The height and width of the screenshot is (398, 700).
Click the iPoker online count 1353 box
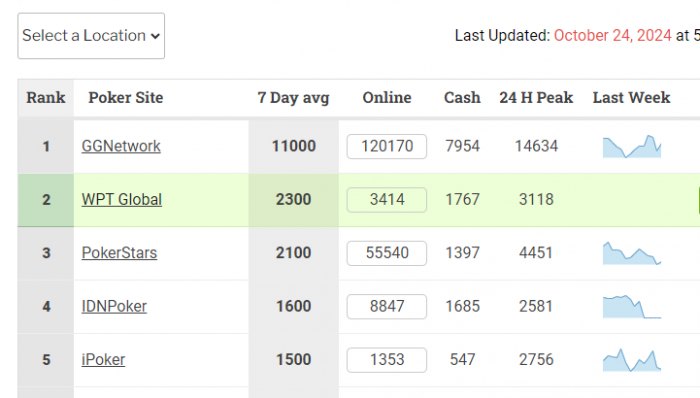coord(387,360)
